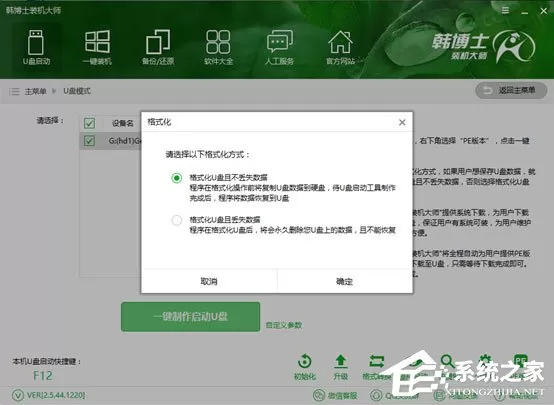Click the 初始化 icon
554x405 pixels.
coord(305,367)
